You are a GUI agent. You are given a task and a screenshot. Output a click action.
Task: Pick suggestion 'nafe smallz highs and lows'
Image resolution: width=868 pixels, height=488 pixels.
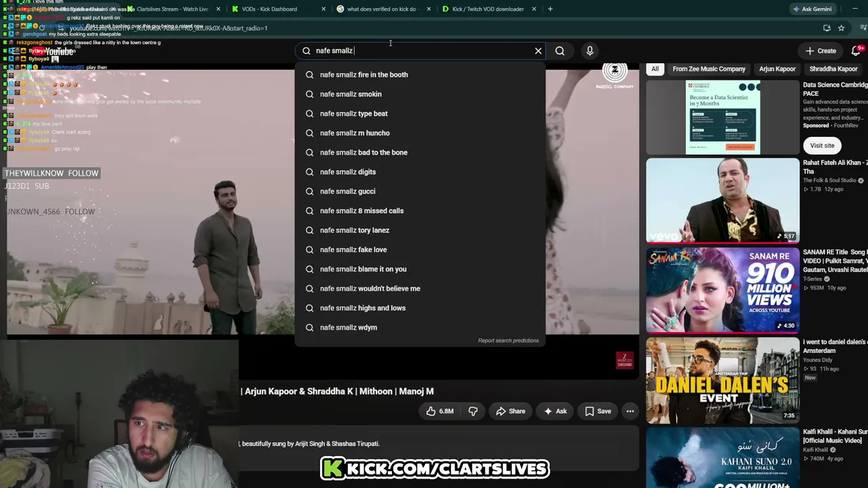click(420, 308)
